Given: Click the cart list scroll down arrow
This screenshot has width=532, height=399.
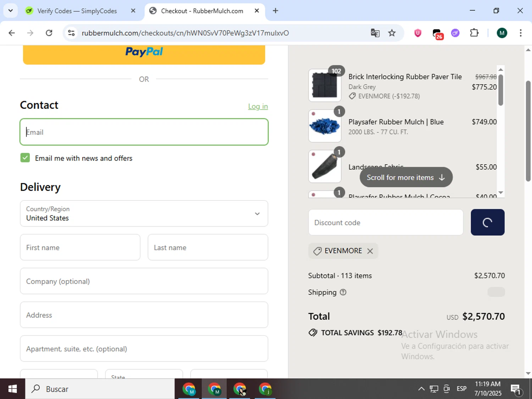Looking at the screenshot, I should [501, 193].
